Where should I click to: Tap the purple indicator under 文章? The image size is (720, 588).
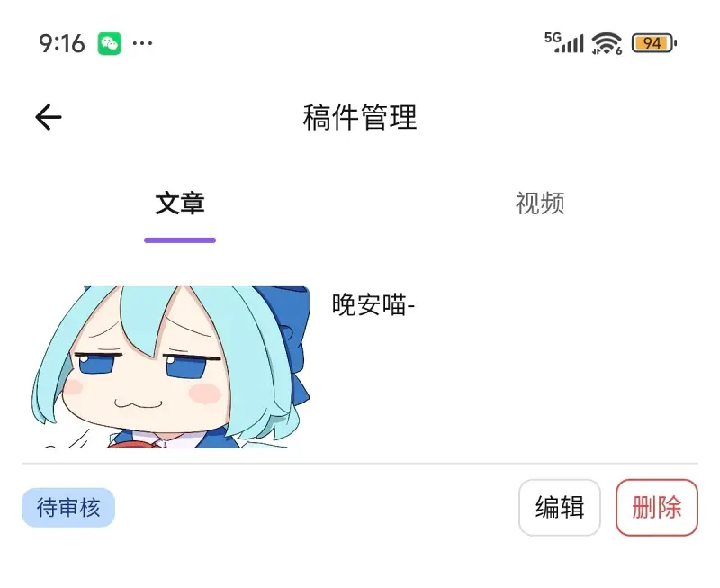(179, 240)
